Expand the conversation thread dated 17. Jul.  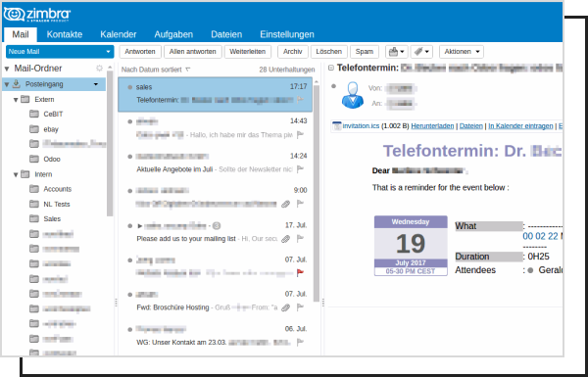(139, 226)
